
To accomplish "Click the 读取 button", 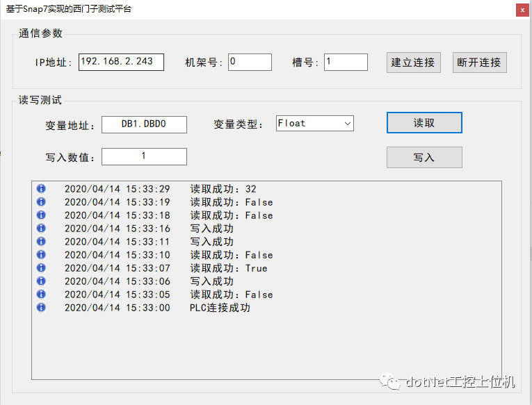I will 424,123.
